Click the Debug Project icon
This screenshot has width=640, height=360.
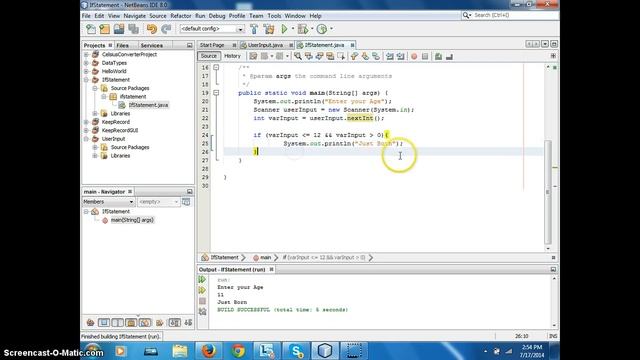[302, 29]
